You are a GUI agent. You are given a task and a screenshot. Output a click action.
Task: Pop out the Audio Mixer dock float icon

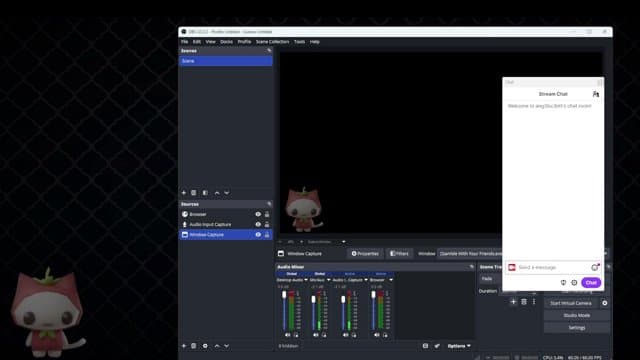pos(472,267)
